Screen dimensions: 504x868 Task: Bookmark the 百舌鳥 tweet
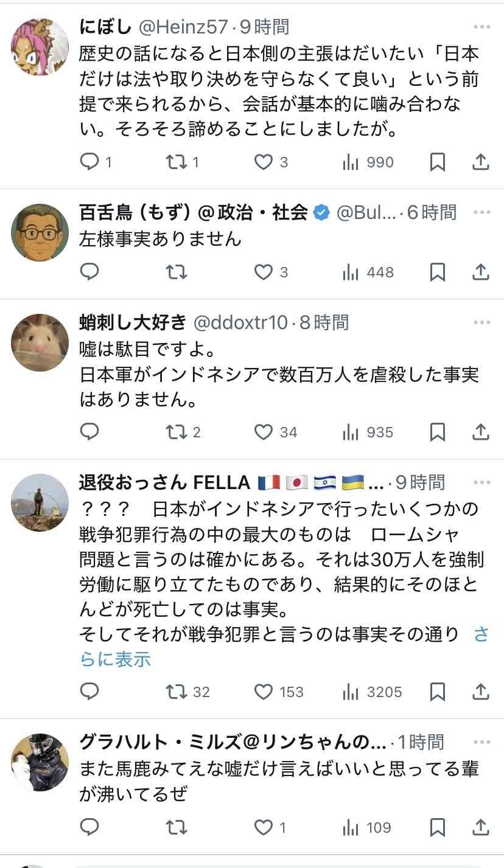tap(437, 272)
